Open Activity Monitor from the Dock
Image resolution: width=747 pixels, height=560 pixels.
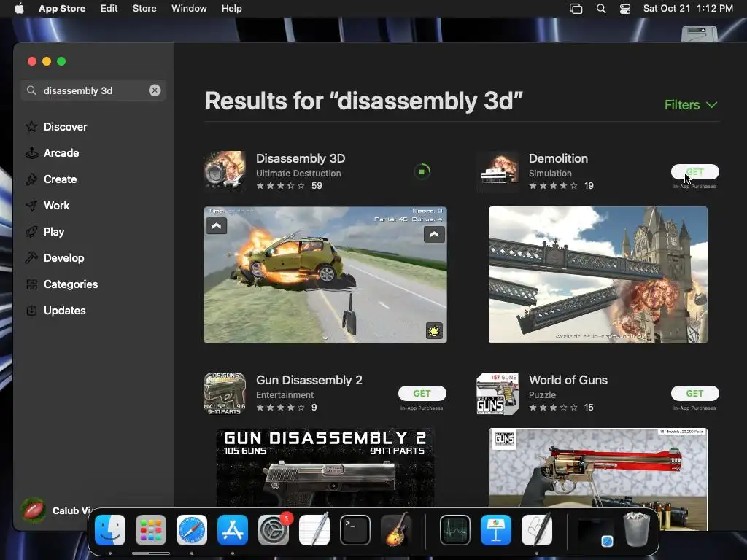pyautogui.click(x=455, y=530)
